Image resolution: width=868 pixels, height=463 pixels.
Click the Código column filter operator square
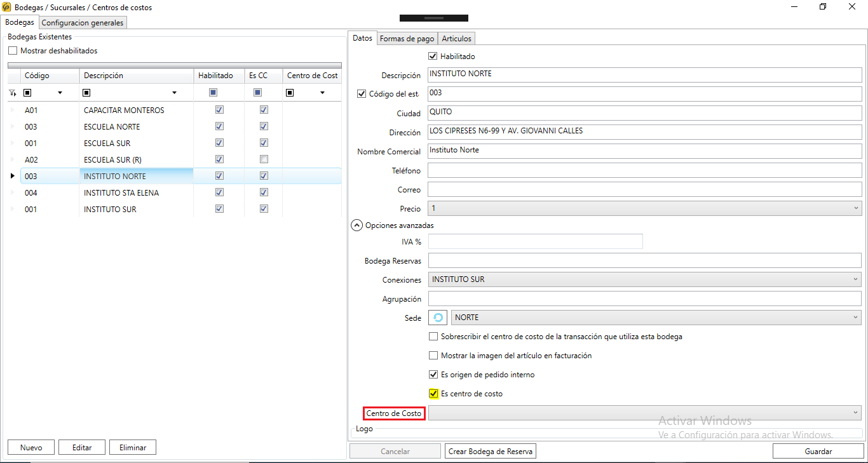point(27,93)
